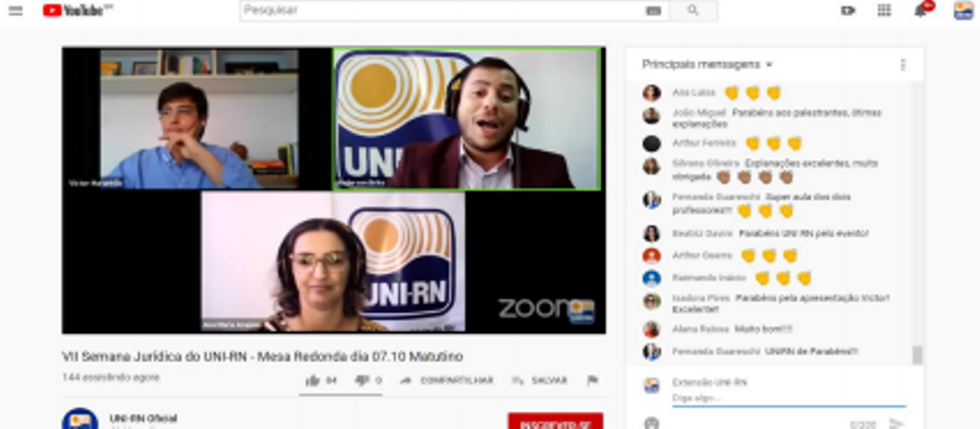The width and height of the screenshot is (980, 429).
Task: Click the Diga algo chat input
Action: [789, 397]
